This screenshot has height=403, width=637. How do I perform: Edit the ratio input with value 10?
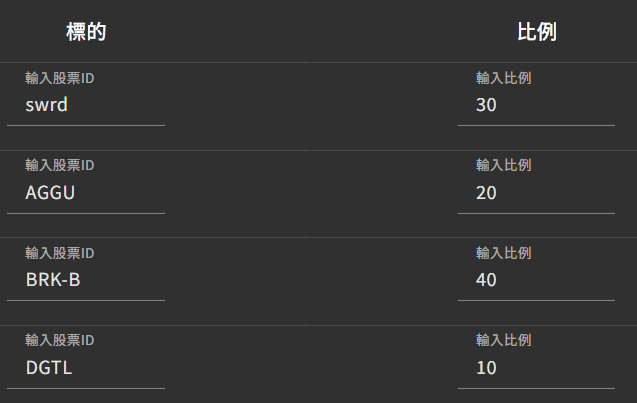536,367
